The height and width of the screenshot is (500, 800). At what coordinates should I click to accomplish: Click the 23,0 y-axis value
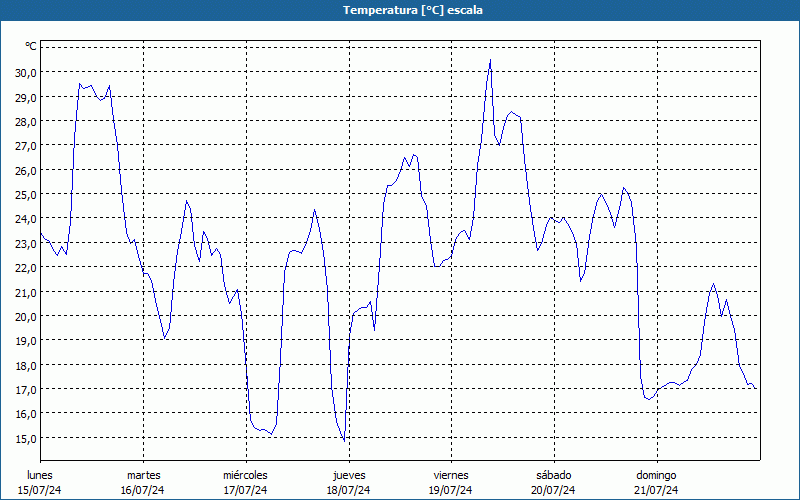pos(26,243)
